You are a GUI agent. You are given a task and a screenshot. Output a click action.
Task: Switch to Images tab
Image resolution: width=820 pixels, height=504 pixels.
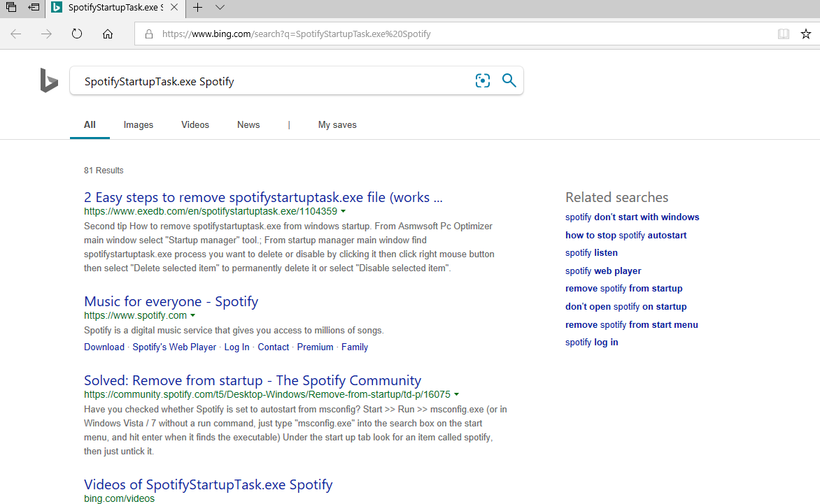(x=139, y=125)
